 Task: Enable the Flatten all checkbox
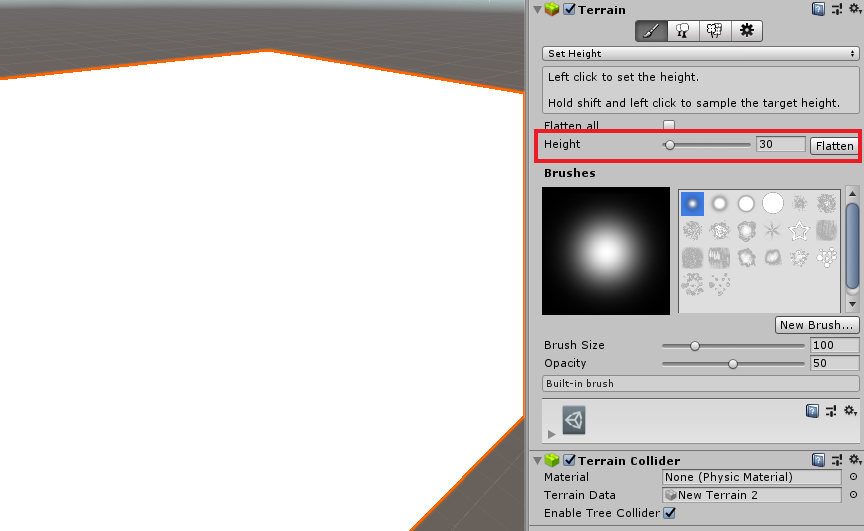point(669,125)
